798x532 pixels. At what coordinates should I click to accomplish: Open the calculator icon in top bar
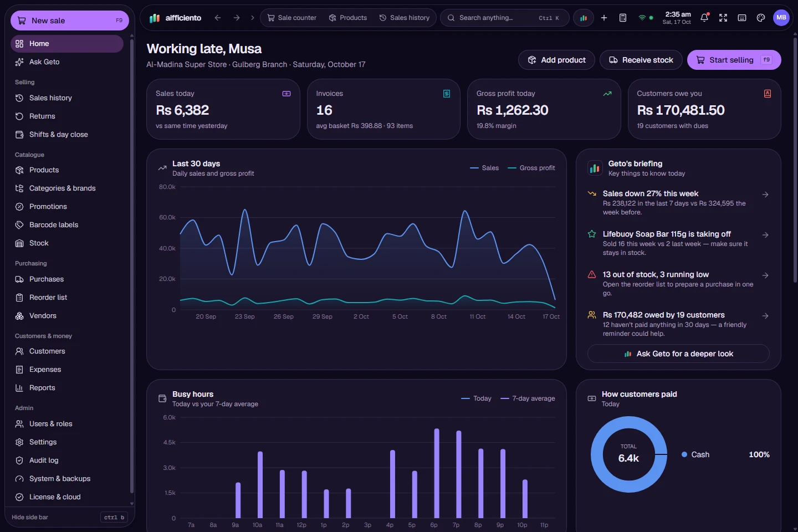click(x=623, y=18)
